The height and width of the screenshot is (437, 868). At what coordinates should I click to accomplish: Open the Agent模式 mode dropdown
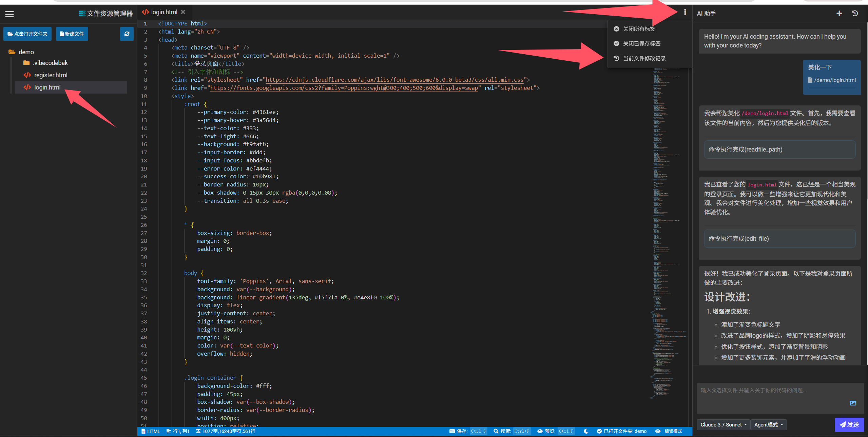pos(768,425)
